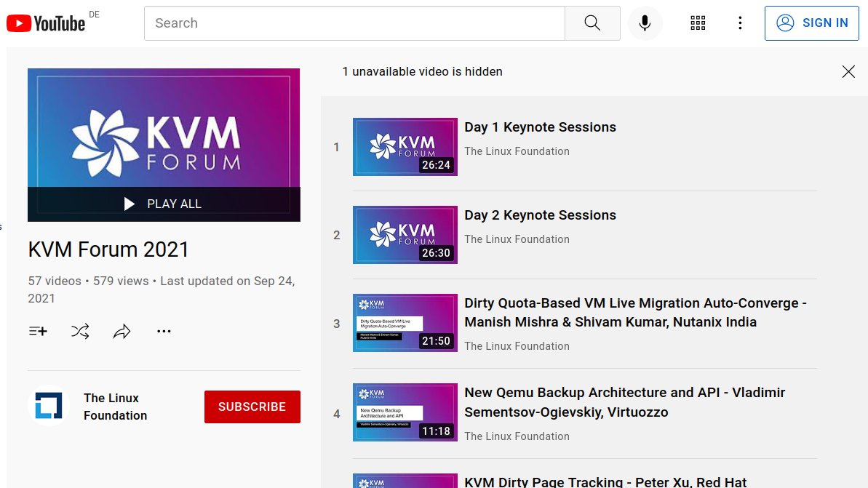Open playlist more options ellipsis

click(164, 332)
